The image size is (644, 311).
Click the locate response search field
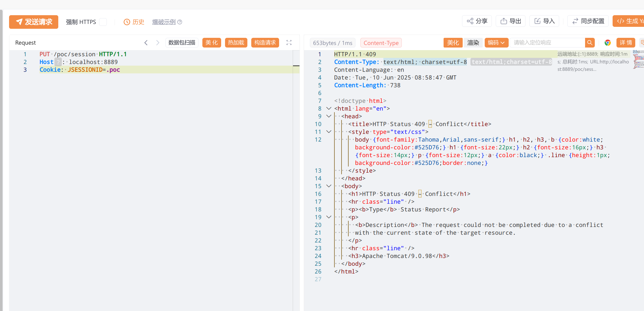pos(547,43)
